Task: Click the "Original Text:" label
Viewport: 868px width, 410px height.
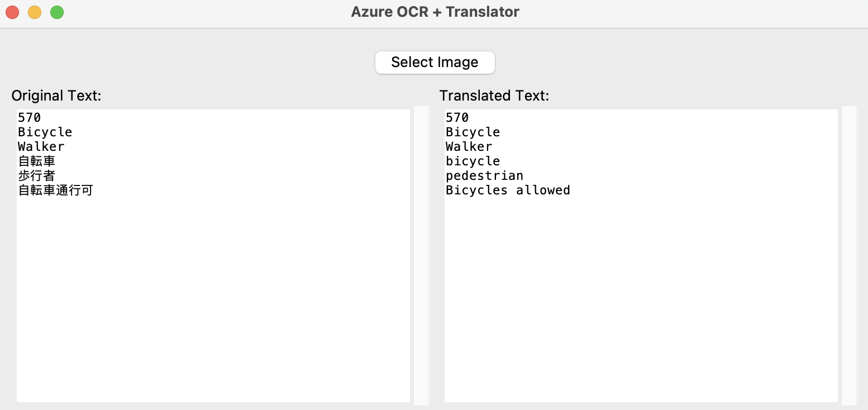Action: [56, 96]
